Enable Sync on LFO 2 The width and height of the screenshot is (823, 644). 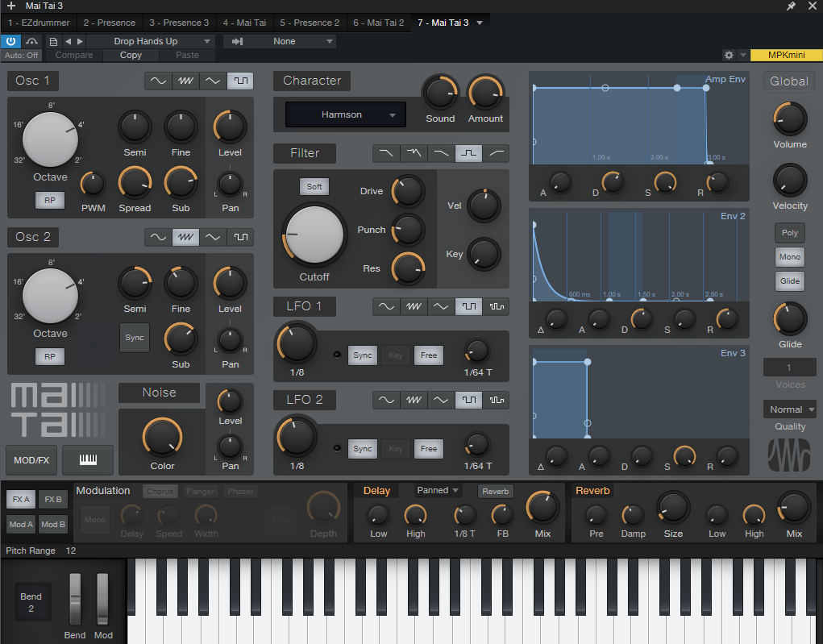362,449
